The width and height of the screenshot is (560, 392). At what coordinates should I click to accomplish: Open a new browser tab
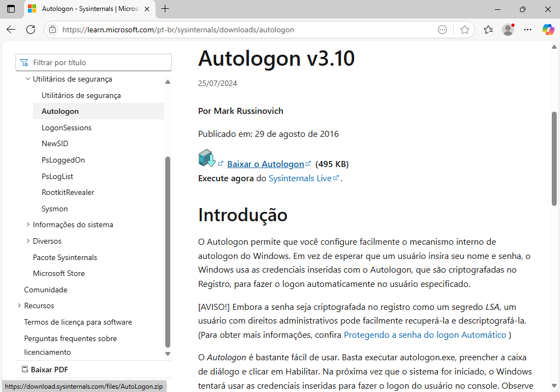pyautogui.click(x=165, y=9)
